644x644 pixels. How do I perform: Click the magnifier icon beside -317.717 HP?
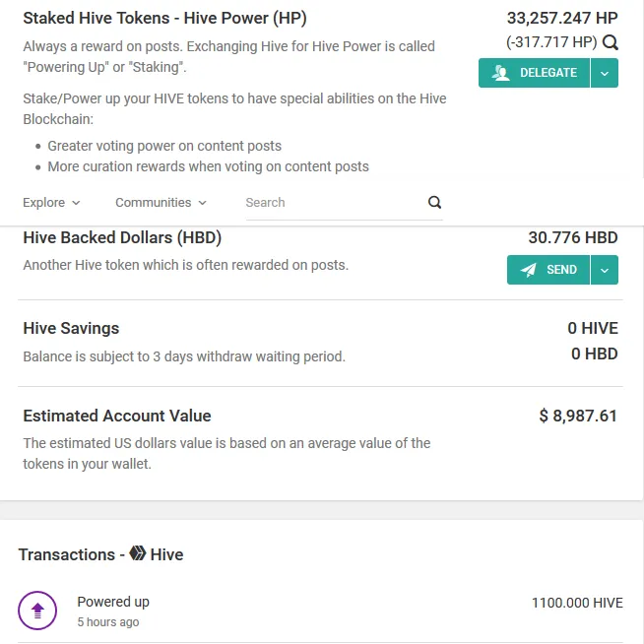click(610, 42)
